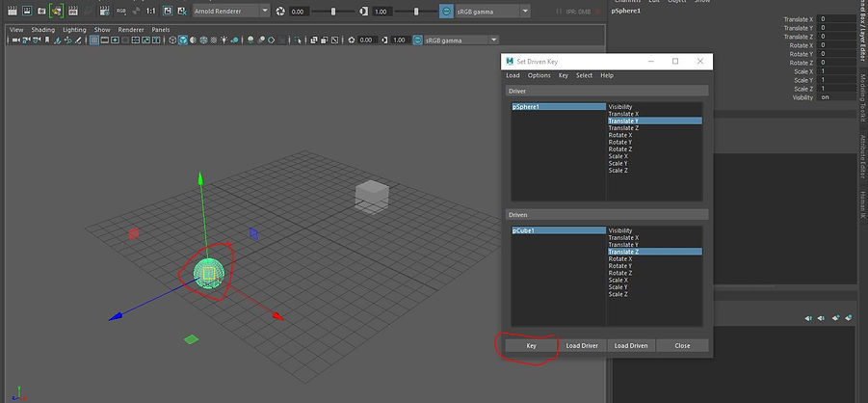Take a snapshot with the Render View camera icon

click(x=41, y=11)
